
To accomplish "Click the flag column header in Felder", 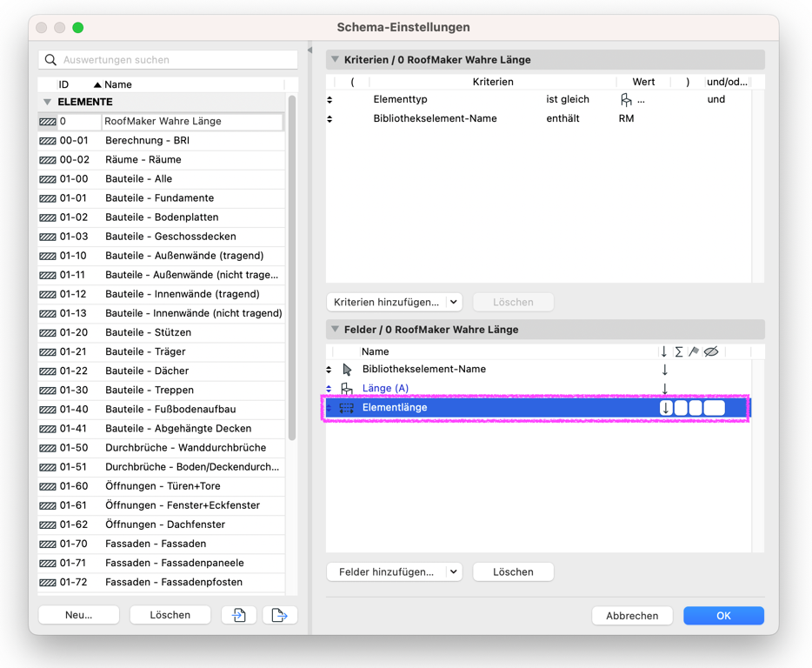I will point(694,352).
